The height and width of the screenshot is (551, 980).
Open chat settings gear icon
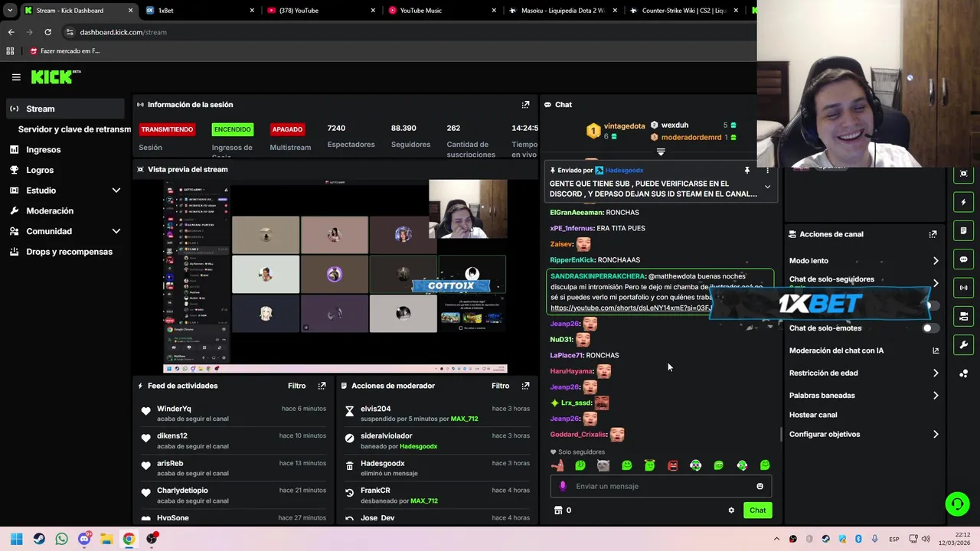tap(731, 510)
